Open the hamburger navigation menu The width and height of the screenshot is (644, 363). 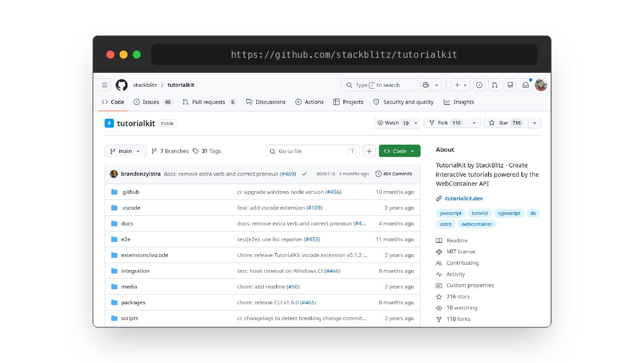click(x=105, y=85)
